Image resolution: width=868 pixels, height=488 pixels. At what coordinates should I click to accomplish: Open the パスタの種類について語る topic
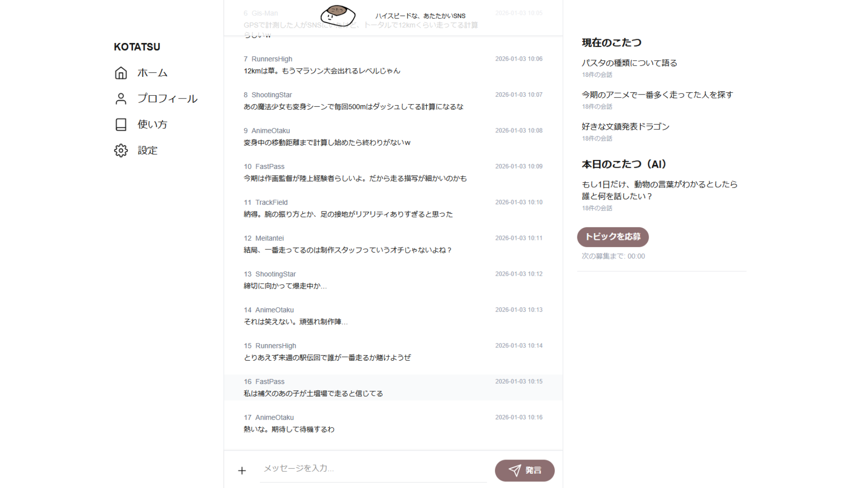click(x=629, y=63)
